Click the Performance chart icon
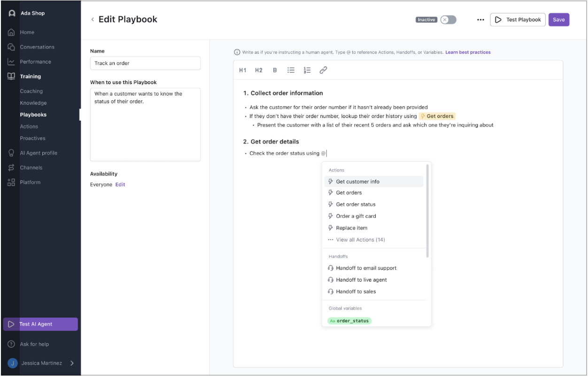This screenshot has height=377, width=588. 11,62
